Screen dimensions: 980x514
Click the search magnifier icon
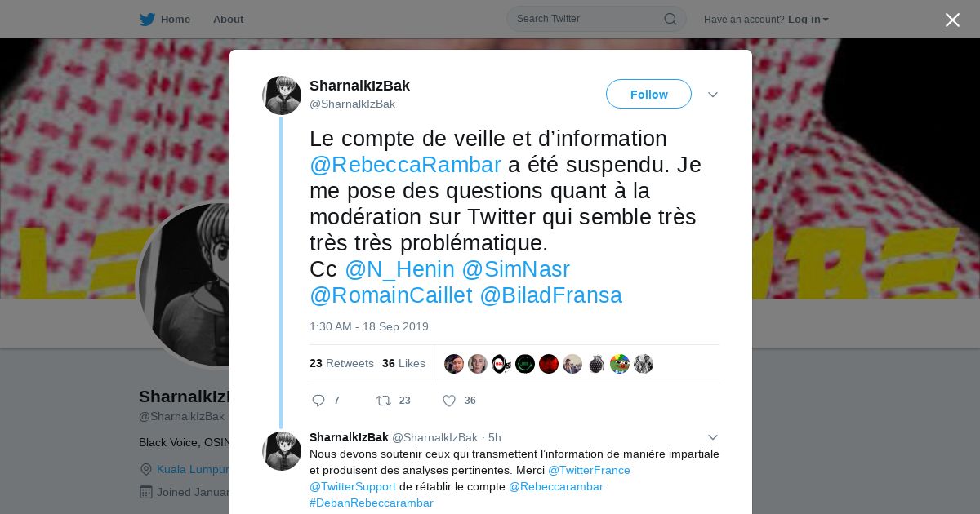pyautogui.click(x=670, y=19)
